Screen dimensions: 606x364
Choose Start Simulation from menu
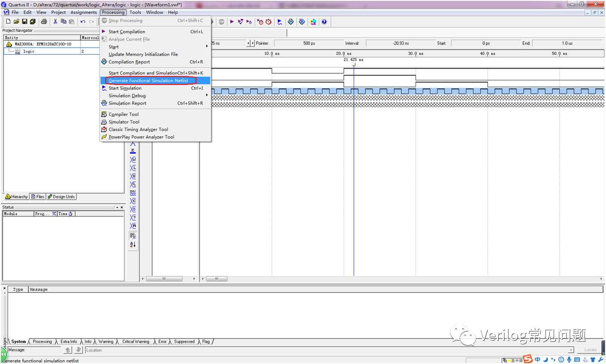point(155,88)
